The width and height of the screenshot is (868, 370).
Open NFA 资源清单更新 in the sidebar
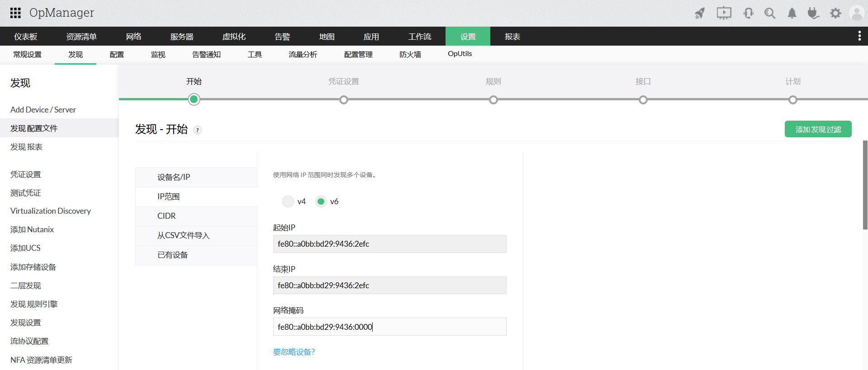41,360
